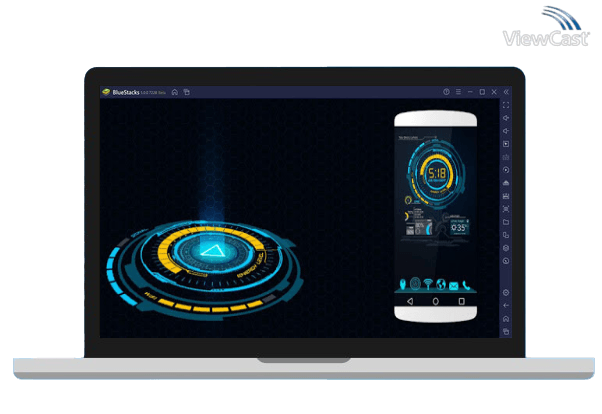Click the volume down speaker icon

506,131
